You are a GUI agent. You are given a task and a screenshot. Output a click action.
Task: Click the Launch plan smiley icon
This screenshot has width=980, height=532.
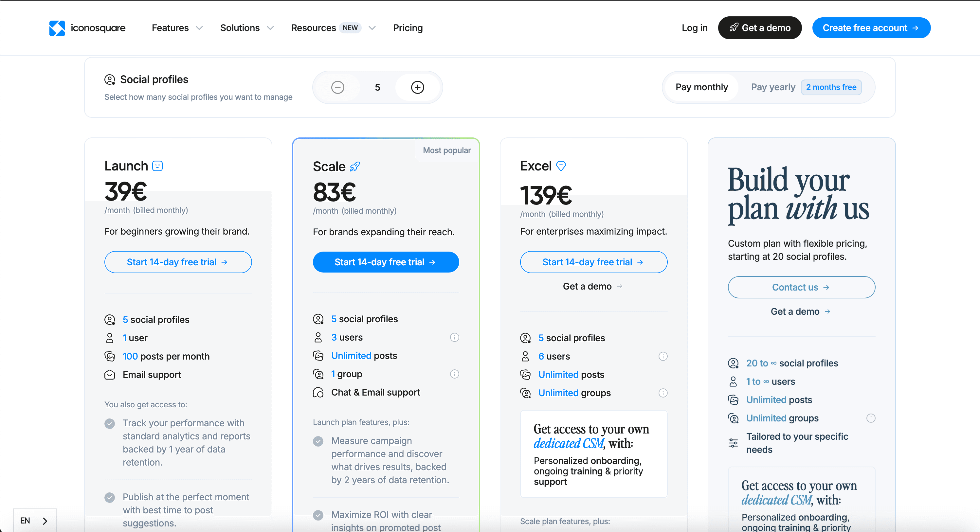[157, 166]
